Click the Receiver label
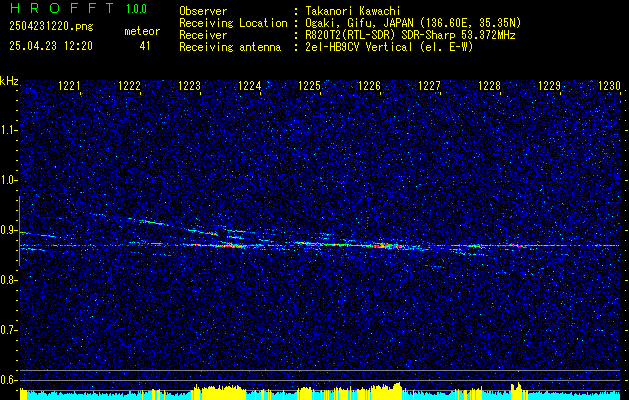The width and height of the screenshot is (629, 400). pos(203,35)
